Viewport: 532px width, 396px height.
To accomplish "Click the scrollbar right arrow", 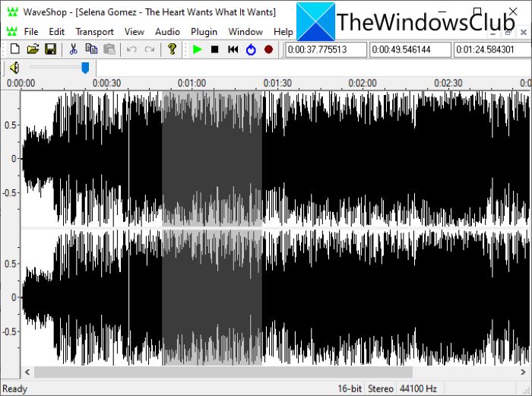I will coord(523,372).
